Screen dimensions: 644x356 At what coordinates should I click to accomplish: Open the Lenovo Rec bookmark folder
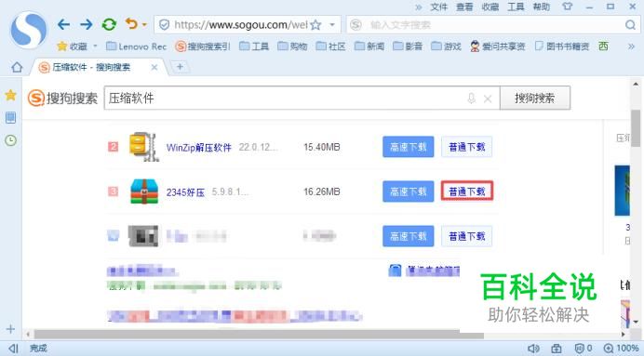click(x=136, y=46)
